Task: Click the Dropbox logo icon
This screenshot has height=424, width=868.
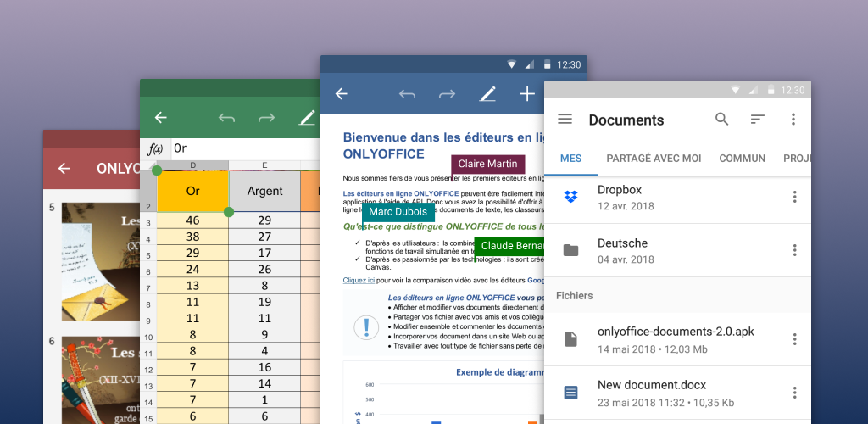Action: pos(570,197)
